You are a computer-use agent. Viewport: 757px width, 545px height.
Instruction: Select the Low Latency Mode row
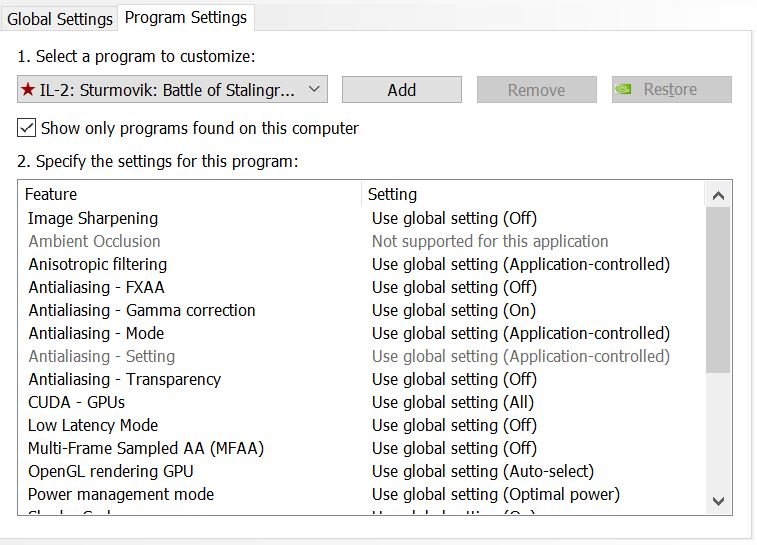click(x=93, y=425)
